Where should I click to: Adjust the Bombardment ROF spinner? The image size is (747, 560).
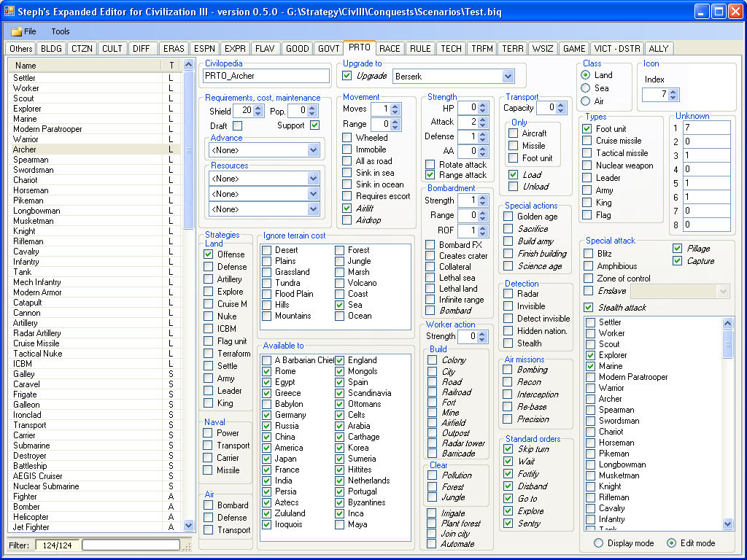483,230
